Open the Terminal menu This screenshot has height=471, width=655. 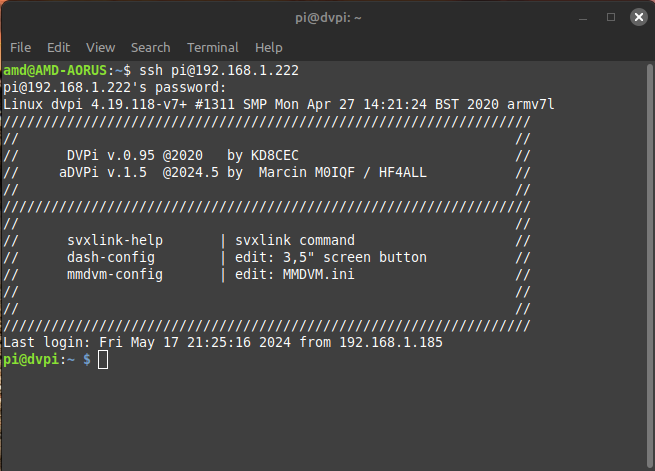tap(213, 48)
